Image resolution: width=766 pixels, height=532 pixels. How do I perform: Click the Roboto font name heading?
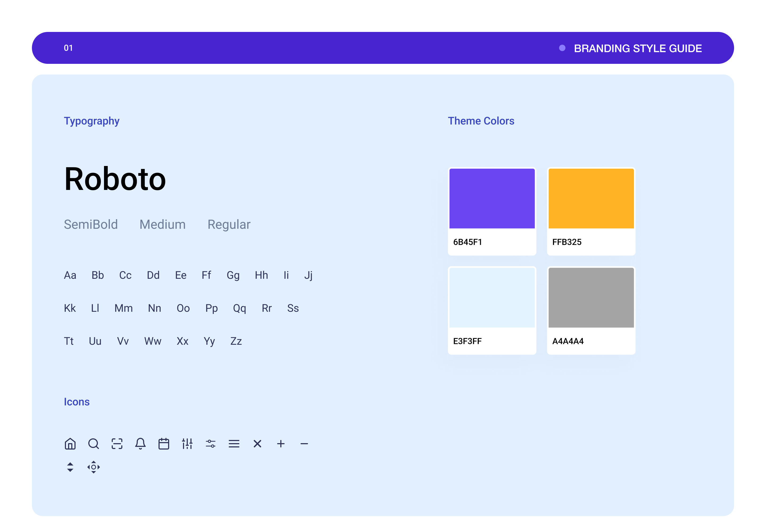pyautogui.click(x=115, y=179)
